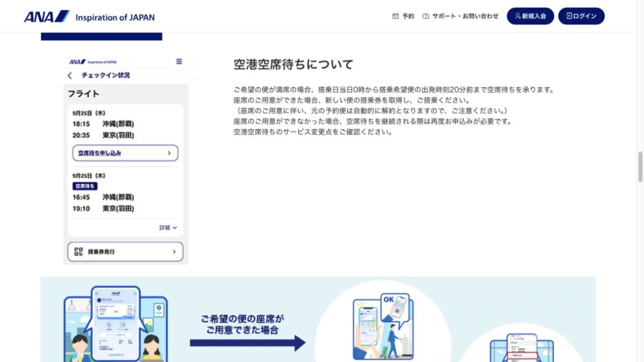Viewport: 644px width, 362px height.
Task: Click the login arrow icon in ログイン
Action: coord(569,16)
